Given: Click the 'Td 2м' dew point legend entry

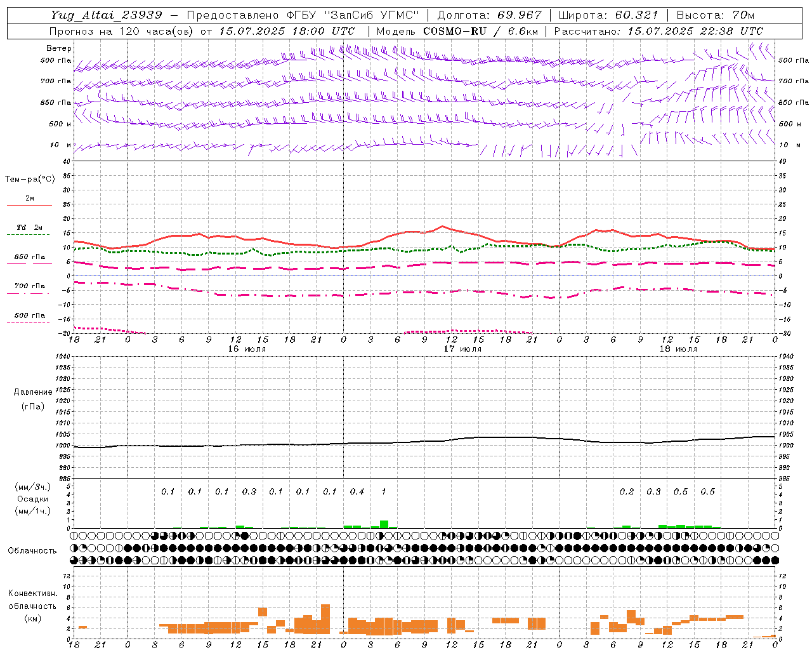Looking at the screenshot, I should point(30,227).
